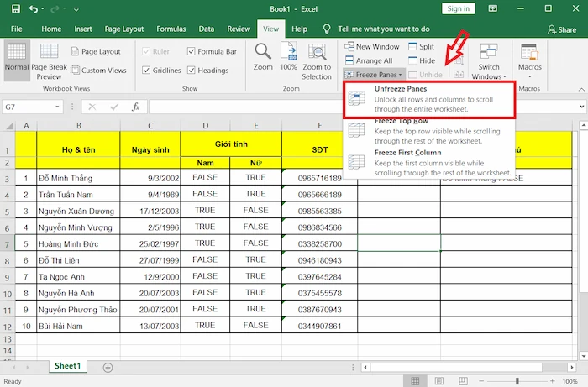Click cell with phone 0965716189
588x387 pixels.
(x=319, y=178)
